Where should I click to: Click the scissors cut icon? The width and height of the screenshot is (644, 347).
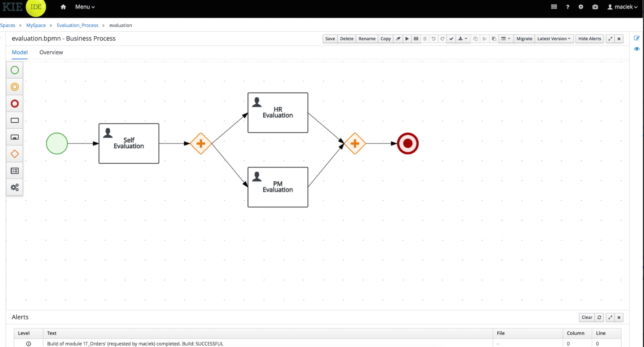click(x=484, y=39)
